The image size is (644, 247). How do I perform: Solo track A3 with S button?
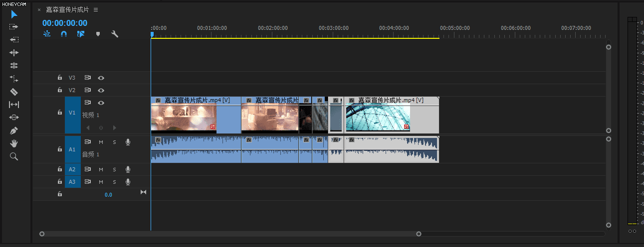point(114,182)
